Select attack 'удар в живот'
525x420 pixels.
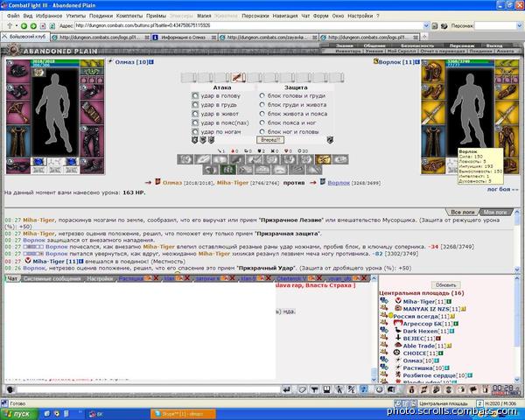click(x=195, y=114)
